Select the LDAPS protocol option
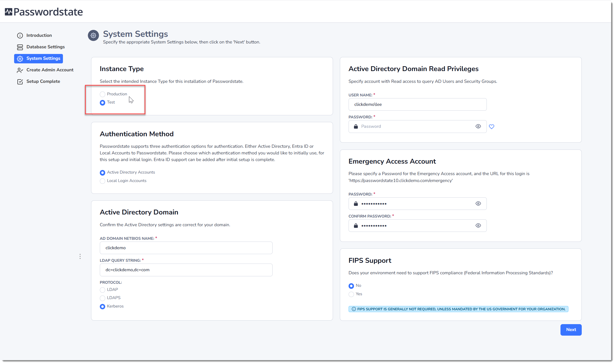Screen dimensions: 615x364 pyautogui.click(x=102, y=298)
